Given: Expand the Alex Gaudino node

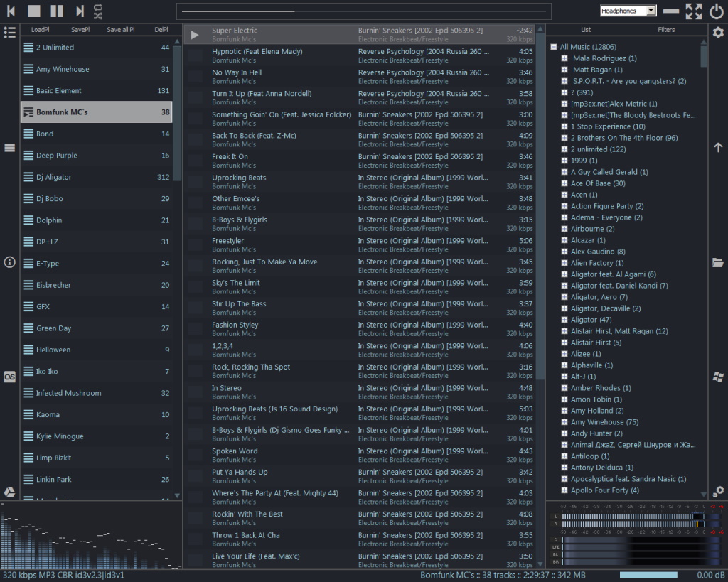Looking at the screenshot, I should [564, 252].
